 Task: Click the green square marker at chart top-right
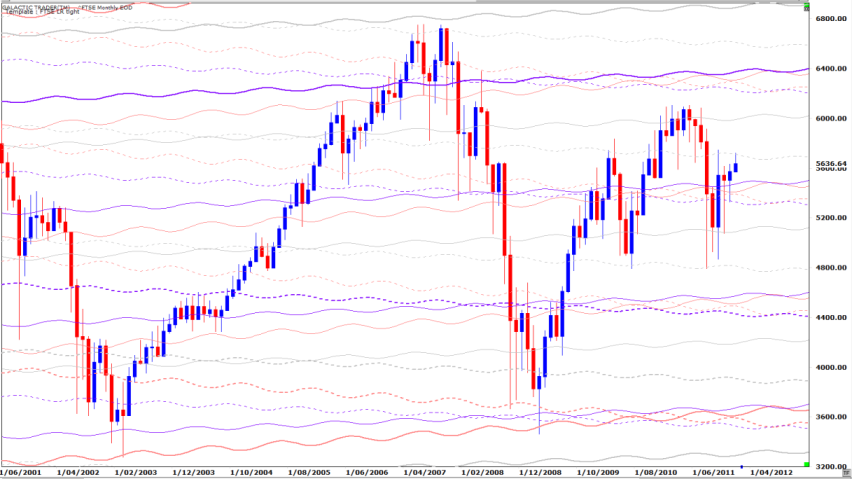[x=807, y=6]
